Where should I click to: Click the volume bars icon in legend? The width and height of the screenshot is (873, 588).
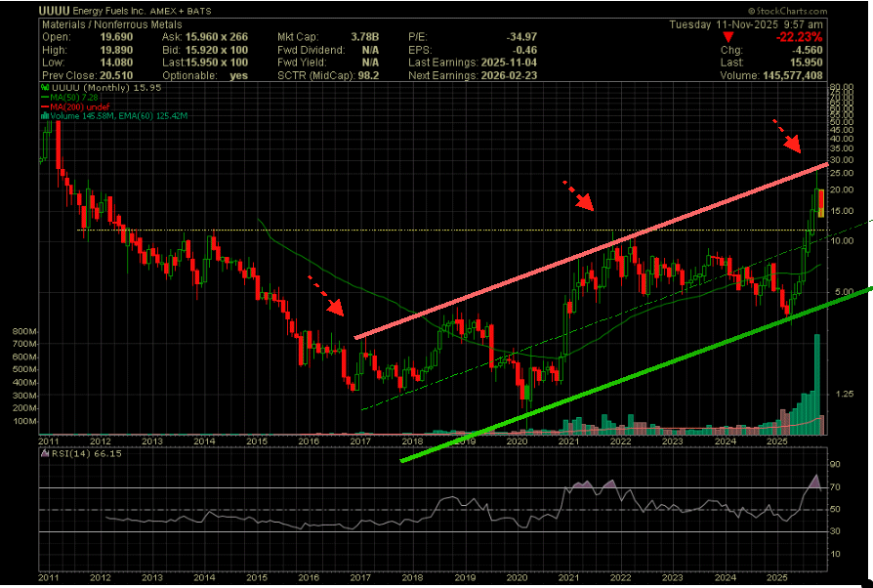(45, 116)
